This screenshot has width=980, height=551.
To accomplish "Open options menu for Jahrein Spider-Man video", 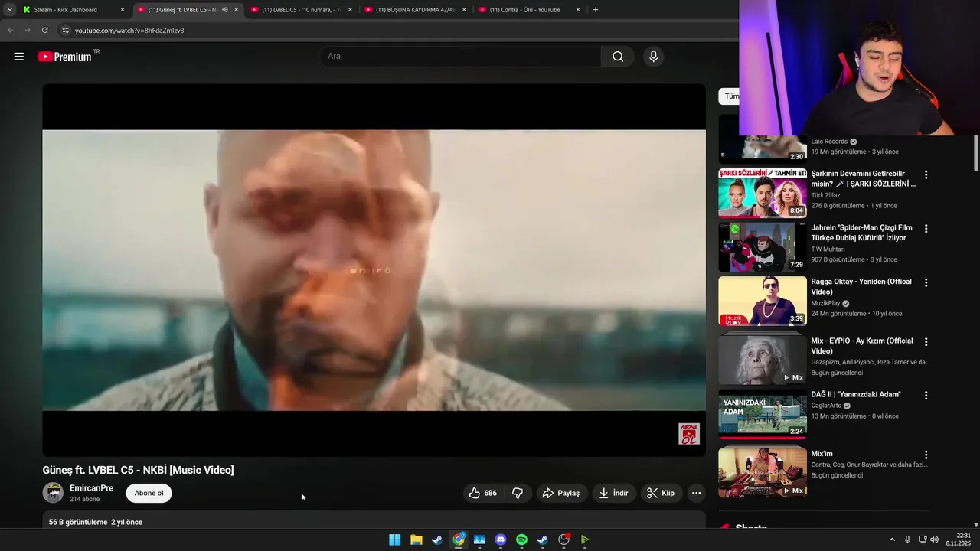I will (x=926, y=228).
